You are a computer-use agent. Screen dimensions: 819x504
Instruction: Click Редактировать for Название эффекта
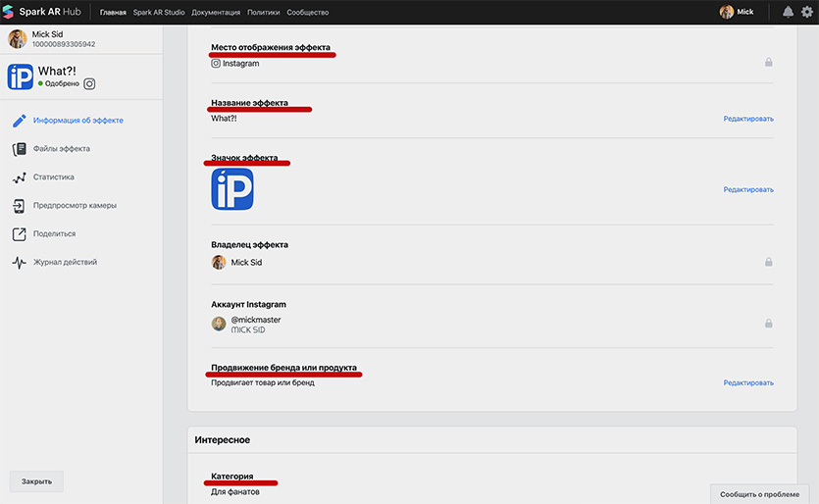click(x=748, y=119)
